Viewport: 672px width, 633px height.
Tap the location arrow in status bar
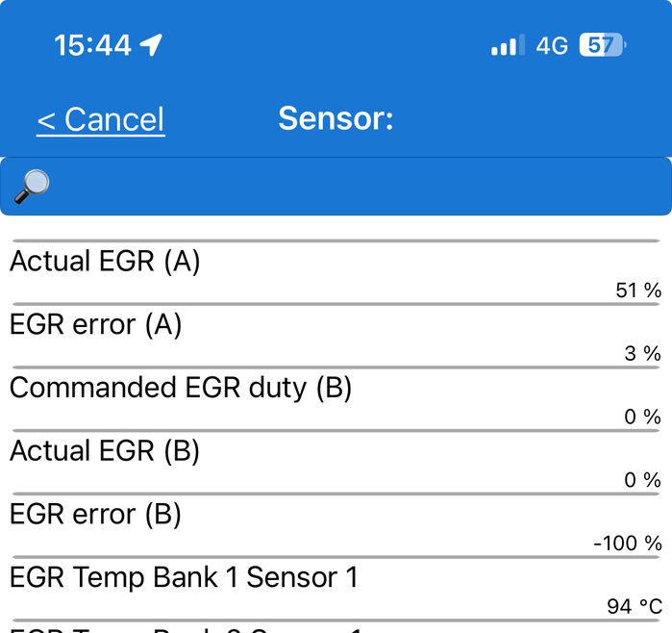click(x=151, y=44)
